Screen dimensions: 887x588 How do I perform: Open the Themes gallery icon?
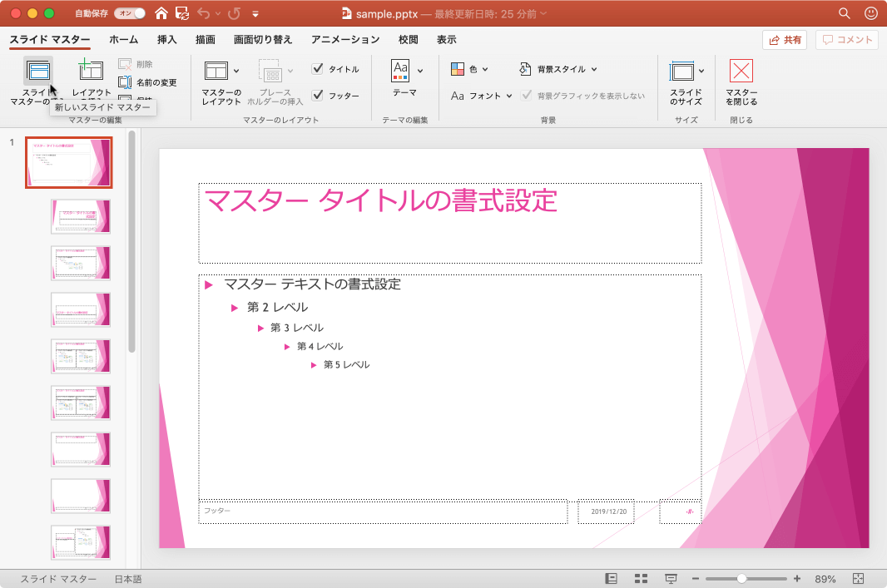[401, 70]
